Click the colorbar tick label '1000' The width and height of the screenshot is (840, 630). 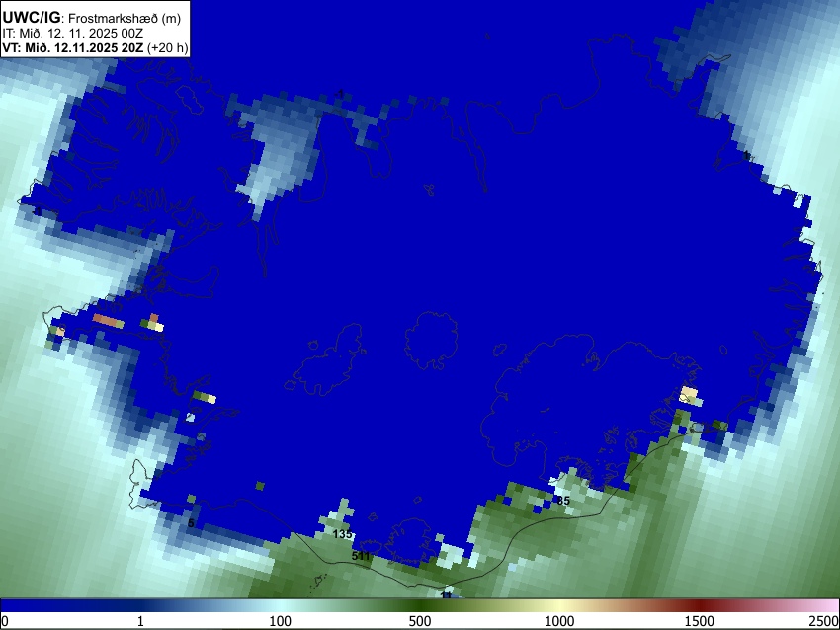coord(559,621)
